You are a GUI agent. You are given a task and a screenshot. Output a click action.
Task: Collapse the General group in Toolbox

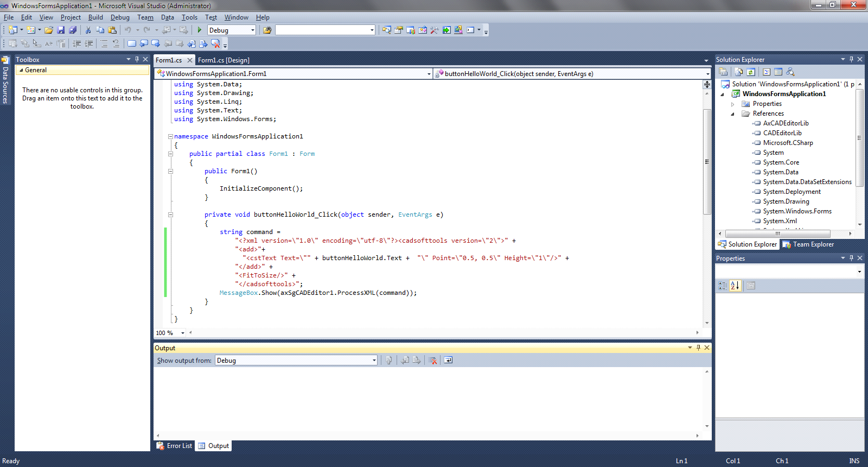point(21,70)
